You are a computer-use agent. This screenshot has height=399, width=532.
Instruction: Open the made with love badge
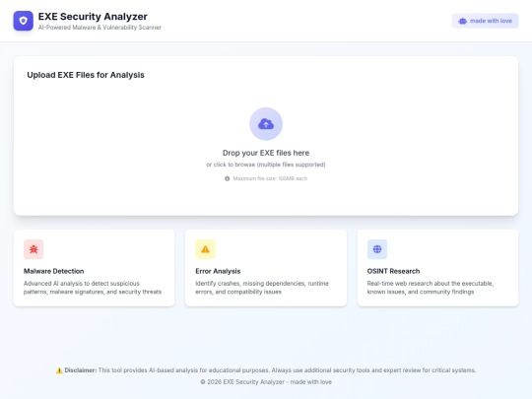(x=485, y=21)
